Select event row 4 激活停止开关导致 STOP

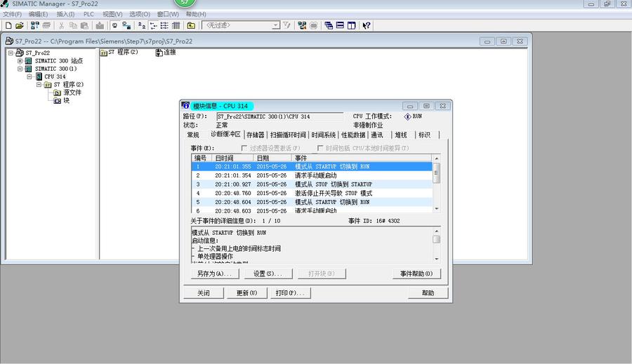(312, 194)
